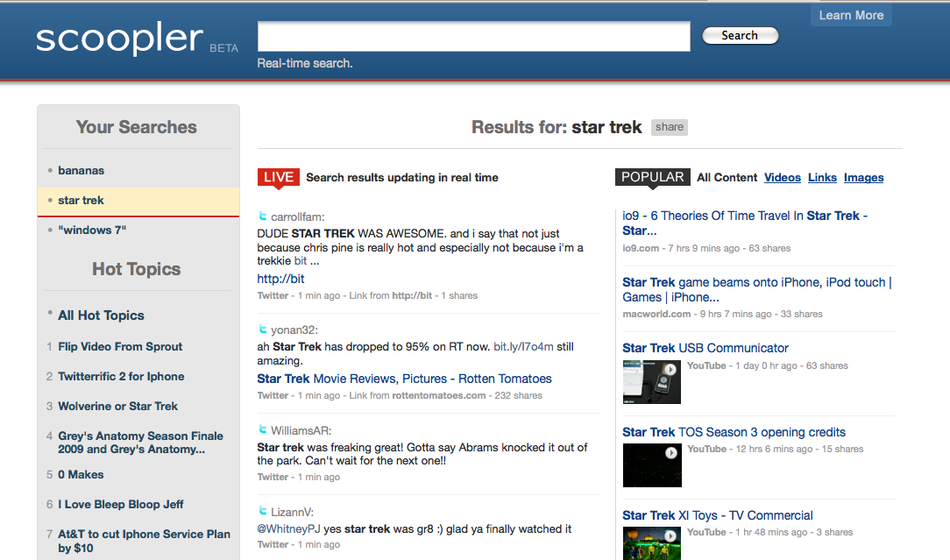Open the bananas saved search
950x560 pixels.
82,170
